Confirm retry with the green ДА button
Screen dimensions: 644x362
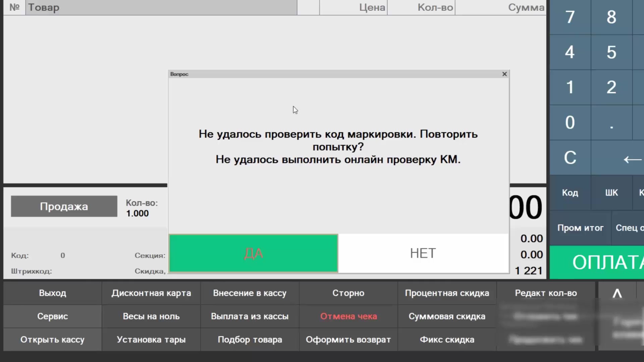pyautogui.click(x=253, y=253)
